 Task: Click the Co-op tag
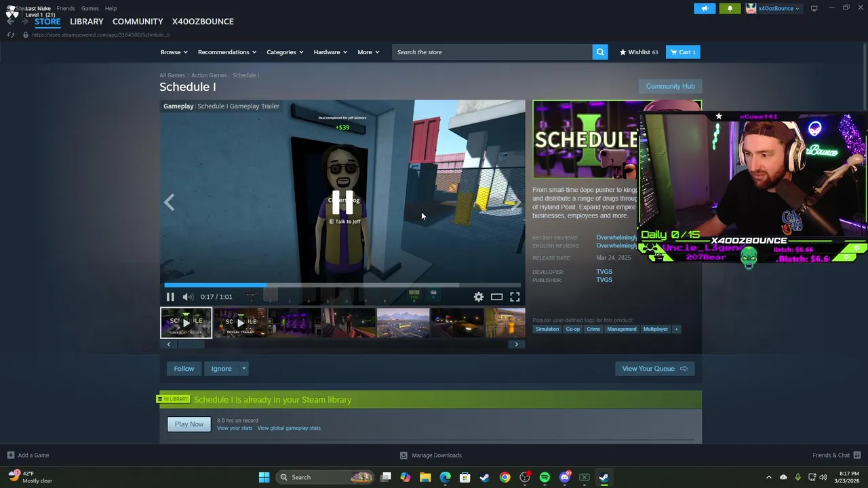click(573, 329)
